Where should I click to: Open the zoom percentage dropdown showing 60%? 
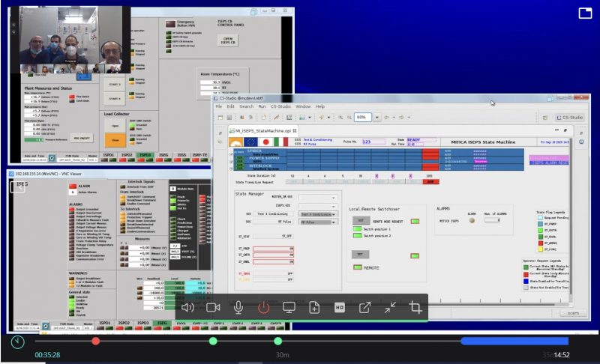377,118
